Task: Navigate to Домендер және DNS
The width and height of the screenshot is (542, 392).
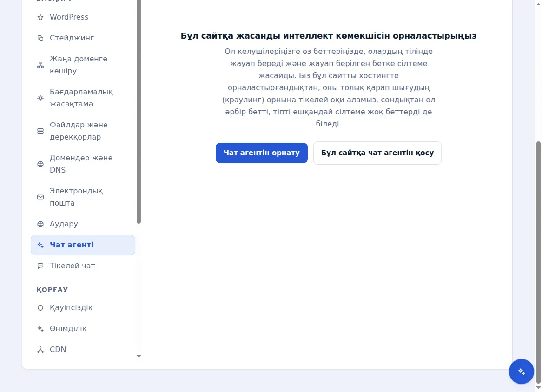Action: pos(83,164)
